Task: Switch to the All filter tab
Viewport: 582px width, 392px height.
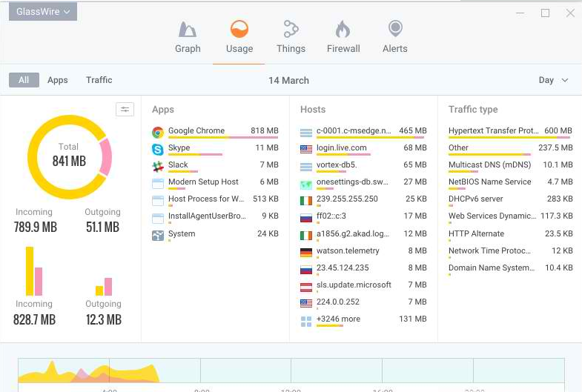Action: pyautogui.click(x=24, y=80)
